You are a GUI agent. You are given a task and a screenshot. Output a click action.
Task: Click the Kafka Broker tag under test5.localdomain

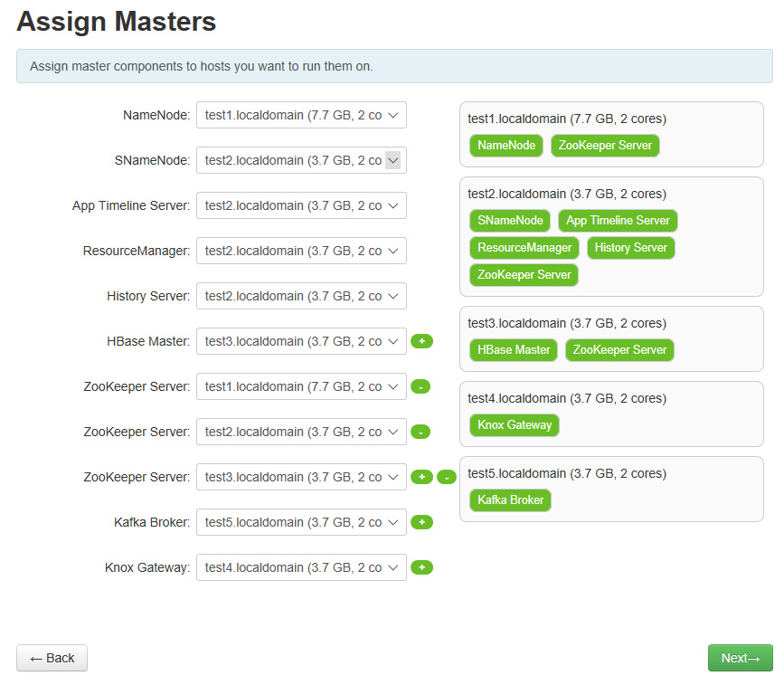510,500
